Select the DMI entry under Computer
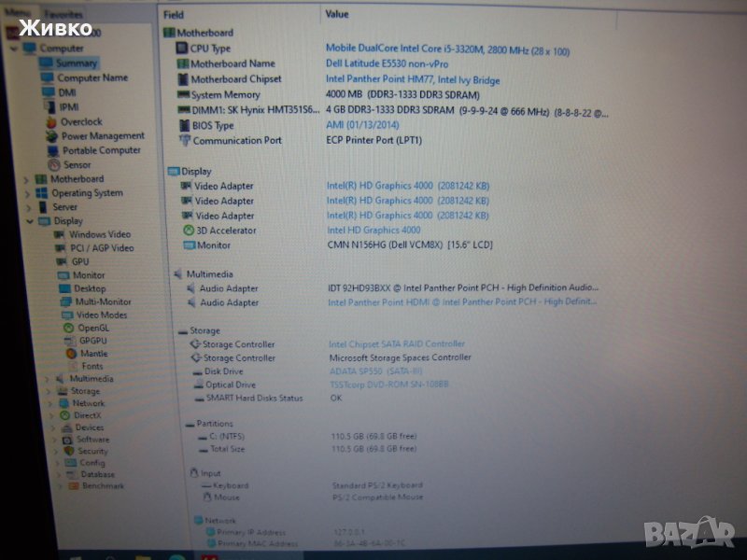This screenshot has height=560, width=747. (67, 92)
